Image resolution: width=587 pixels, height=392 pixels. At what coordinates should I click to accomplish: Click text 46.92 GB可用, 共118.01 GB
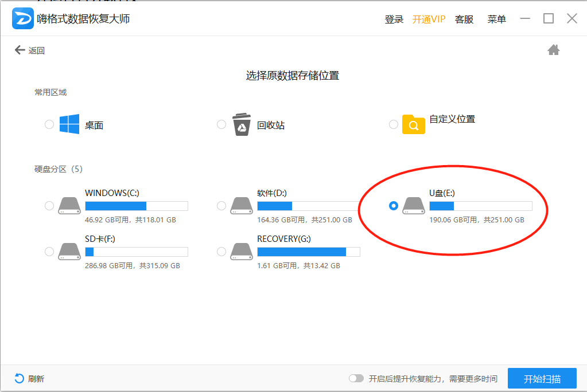click(130, 220)
